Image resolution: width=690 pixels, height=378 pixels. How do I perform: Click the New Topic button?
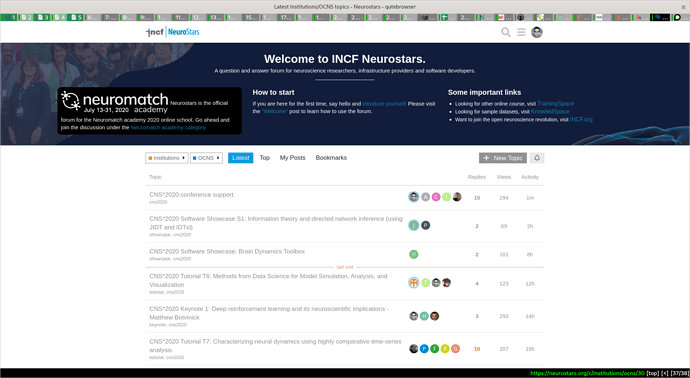pyautogui.click(x=503, y=158)
